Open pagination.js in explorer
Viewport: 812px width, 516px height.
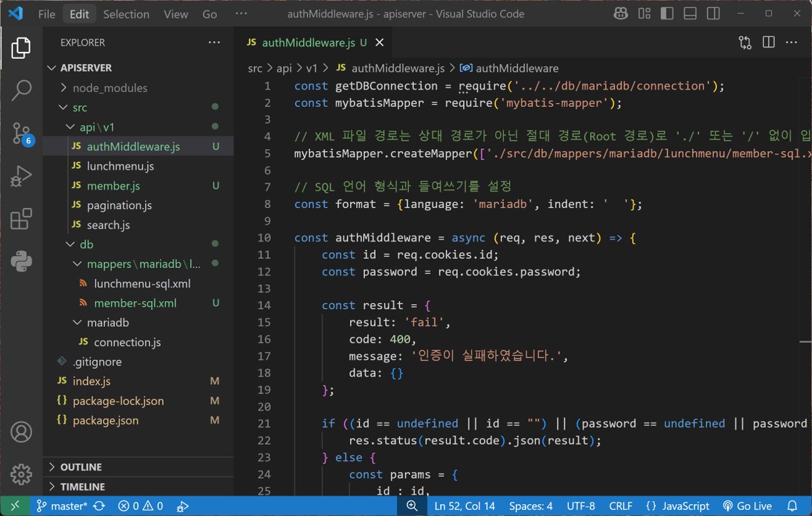[x=139, y=205]
